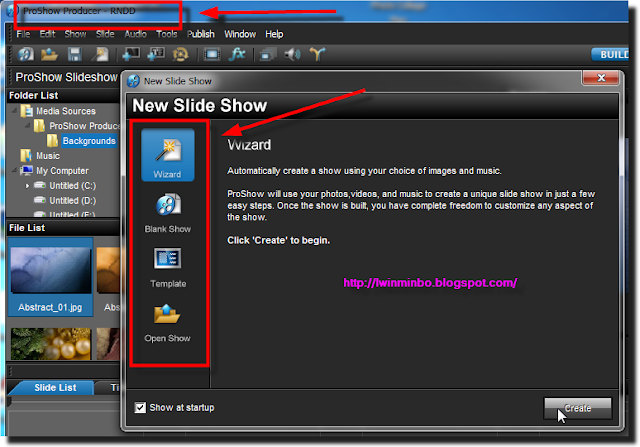Open the Show menu
Screen dimensions: 640x447
[x=75, y=34]
